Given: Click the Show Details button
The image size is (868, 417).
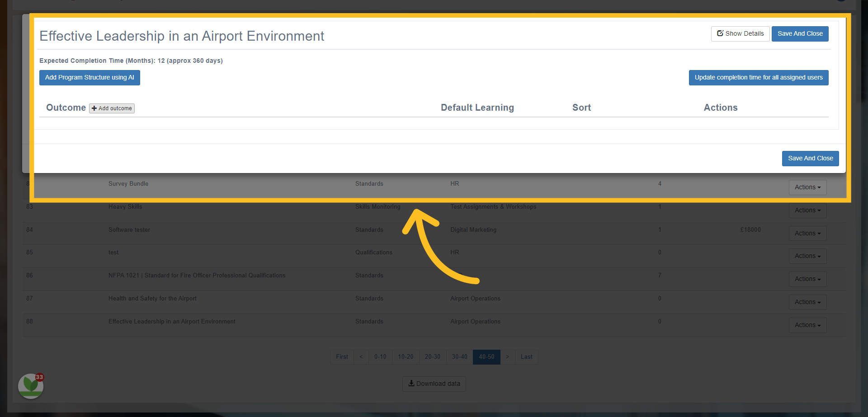Looking at the screenshot, I should pyautogui.click(x=740, y=34).
